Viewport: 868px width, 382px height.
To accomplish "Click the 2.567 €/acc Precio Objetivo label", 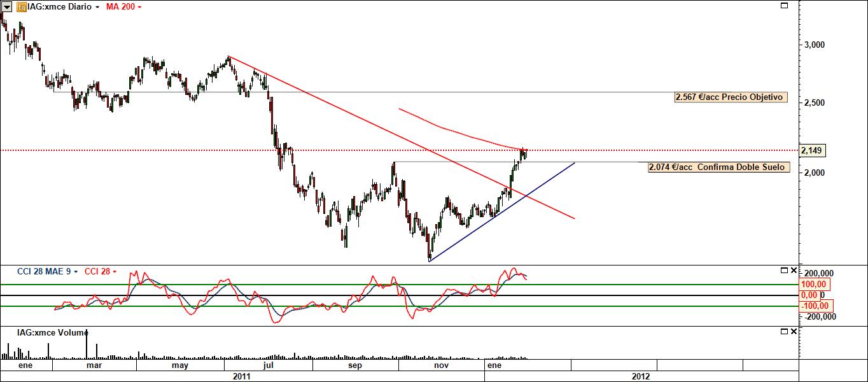I will point(730,97).
